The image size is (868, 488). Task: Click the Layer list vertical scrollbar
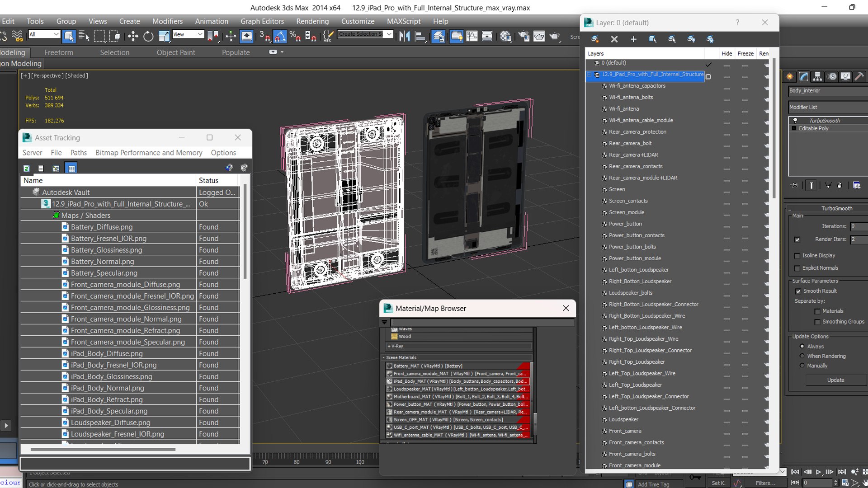[774, 129]
